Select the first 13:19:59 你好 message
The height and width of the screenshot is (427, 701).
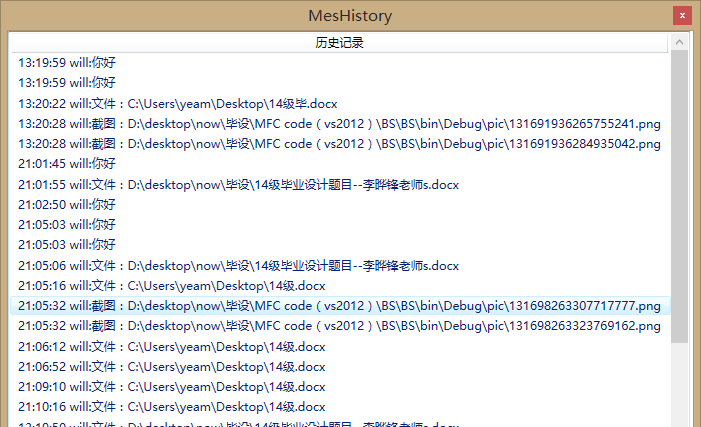click(67, 62)
